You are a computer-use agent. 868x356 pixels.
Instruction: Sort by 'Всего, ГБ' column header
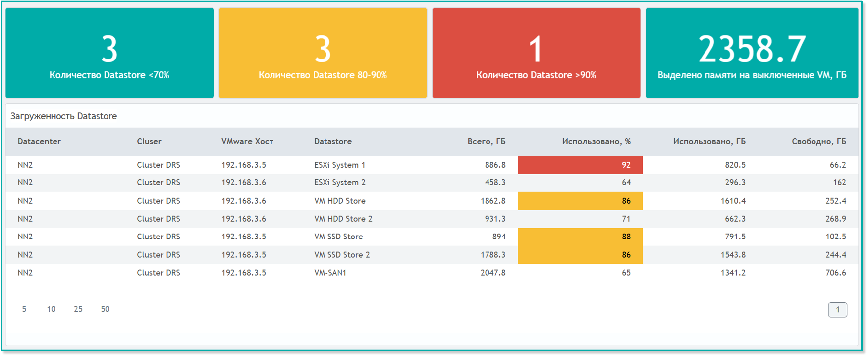(486, 142)
